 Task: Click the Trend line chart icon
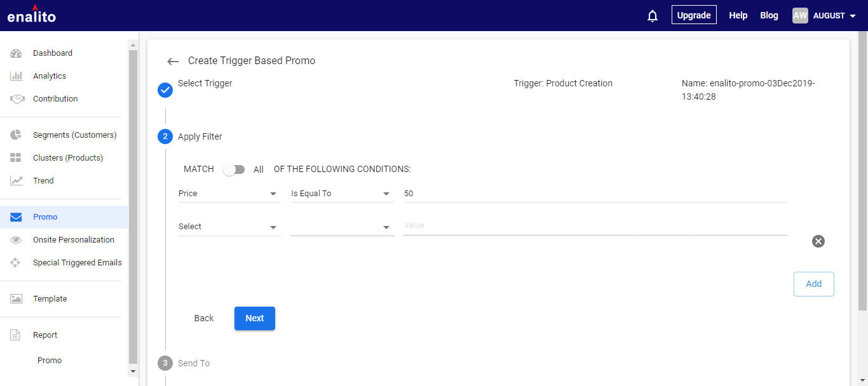pyautogui.click(x=17, y=181)
